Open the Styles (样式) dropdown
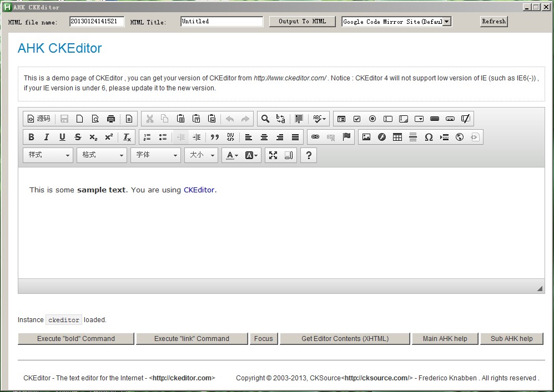This screenshot has width=554, height=392. tap(48, 155)
